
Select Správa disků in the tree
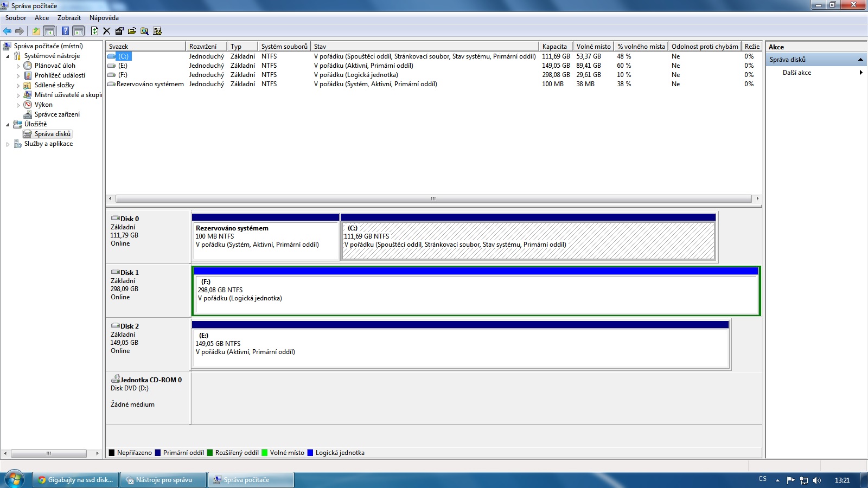(53, 134)
